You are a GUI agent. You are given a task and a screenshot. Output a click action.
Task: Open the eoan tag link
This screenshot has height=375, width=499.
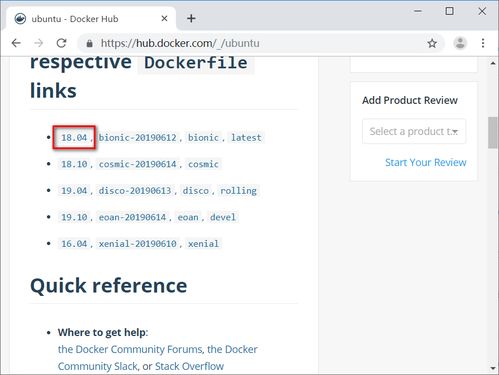pos(188,217)
